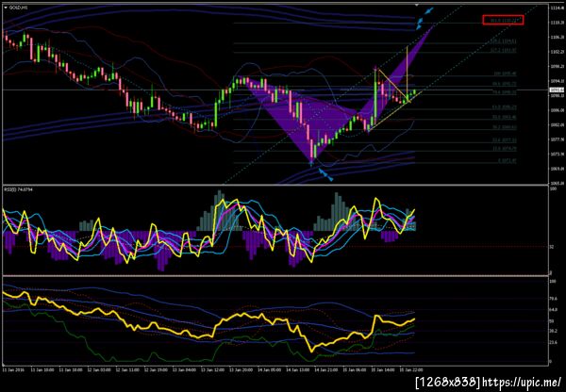Click the '11 Jan 2016' time axis label

[13, 370]
